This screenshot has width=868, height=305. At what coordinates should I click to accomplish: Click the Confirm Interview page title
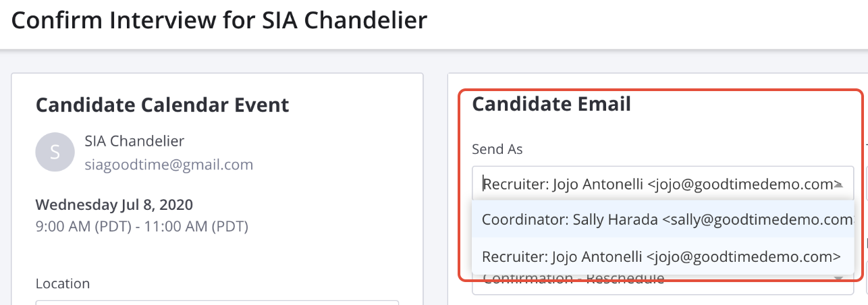click(x=219, y=20)
